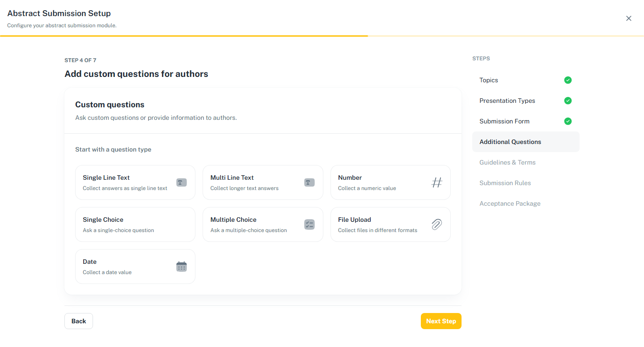644x347 pixels.
Task: Click 'Configure your abstract submission module.' subtitle
Action: tap(62, 25)
